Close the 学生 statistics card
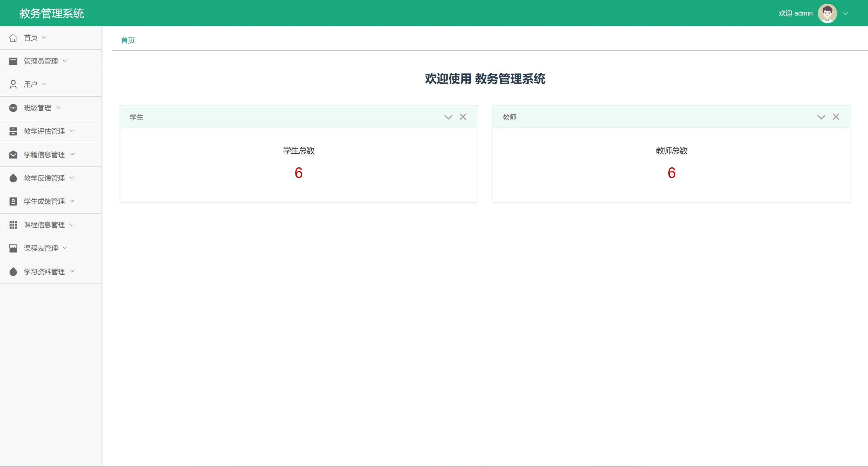The height and width of the screenshot is (467, 868). tap(463, 117)
